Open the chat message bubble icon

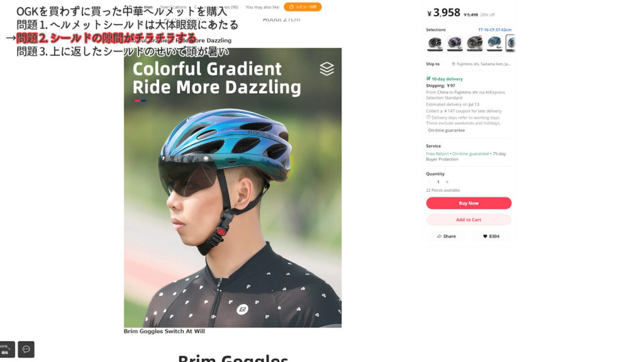pyautogui.click(x=26, y=349)
